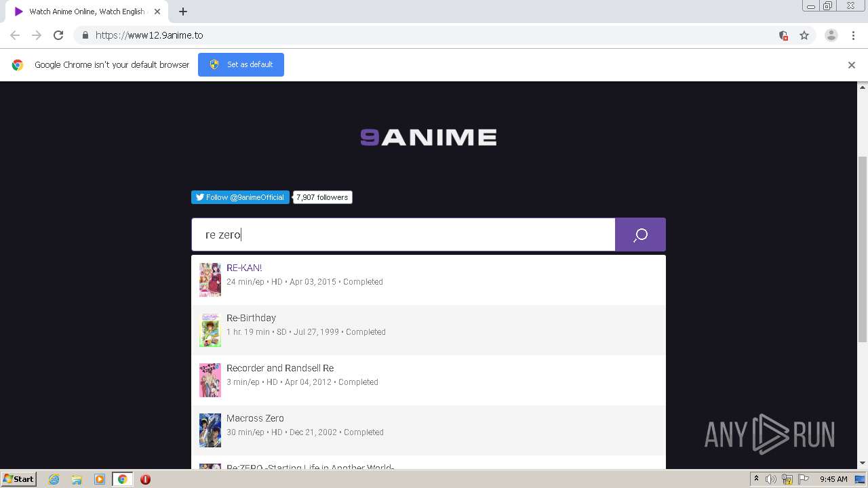The height and width of the screenshot is (488, 868).
Task: Click the 9ANIME logo
Action: pyautogui.click(x=429, y=138)
